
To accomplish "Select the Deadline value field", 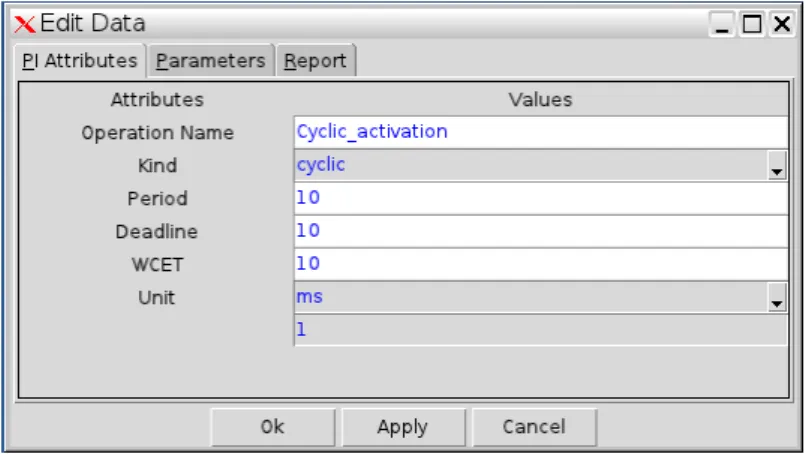I will click(x=541, y=231).
